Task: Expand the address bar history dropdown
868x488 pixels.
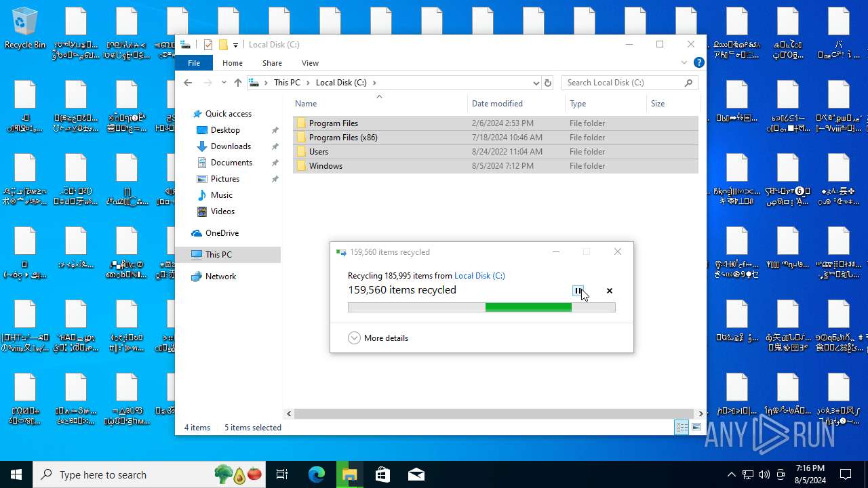Action: coord(536,83)
